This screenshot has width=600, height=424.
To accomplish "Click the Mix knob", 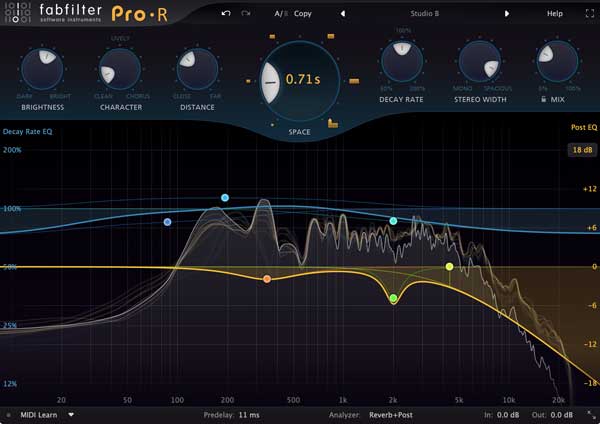I will click(557, 62).
